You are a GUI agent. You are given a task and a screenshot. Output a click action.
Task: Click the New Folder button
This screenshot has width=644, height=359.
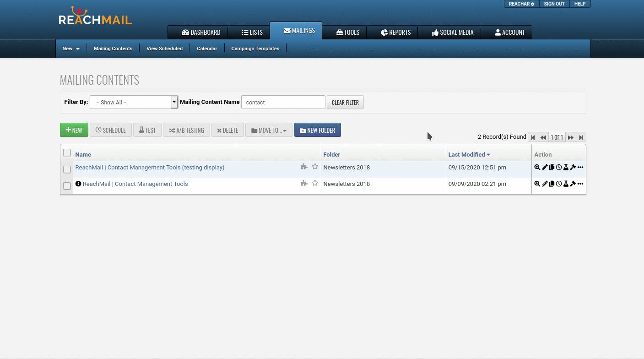[x=318, y=130]
